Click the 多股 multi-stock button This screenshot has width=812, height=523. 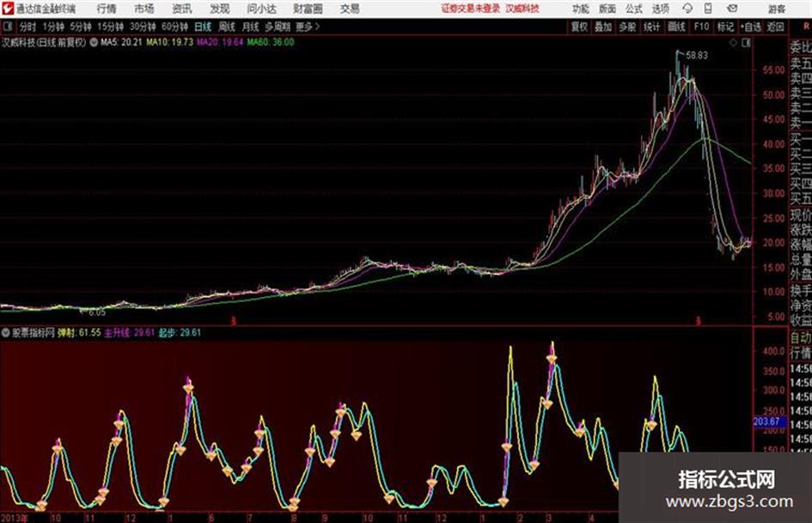627,27
